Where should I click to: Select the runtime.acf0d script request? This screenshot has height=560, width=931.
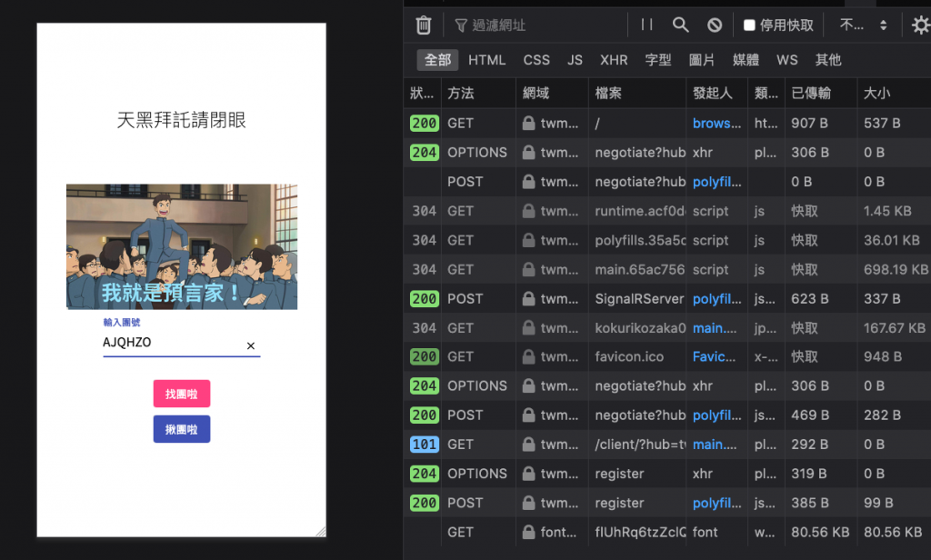[x=667, y=211]
